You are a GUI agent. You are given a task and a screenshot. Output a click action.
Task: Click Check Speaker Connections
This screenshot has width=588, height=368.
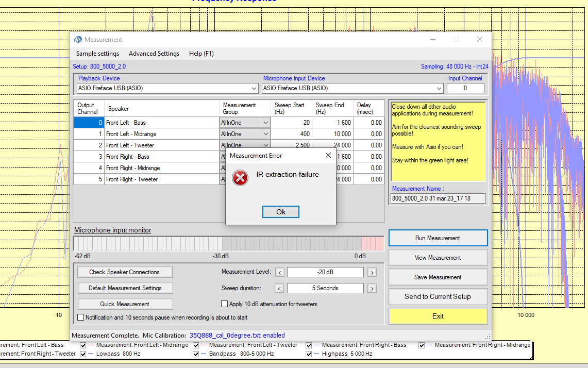(x=125, y=272)
